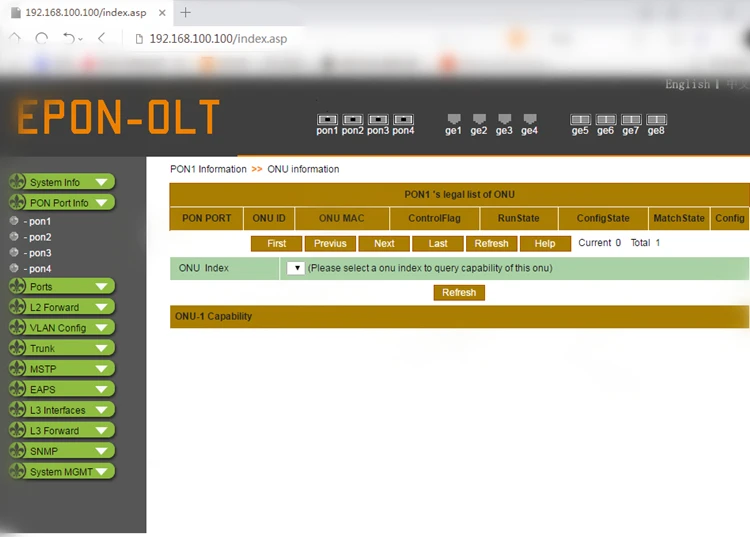
Task: Click the pon1 port icon in header
Action: (327, 119)
